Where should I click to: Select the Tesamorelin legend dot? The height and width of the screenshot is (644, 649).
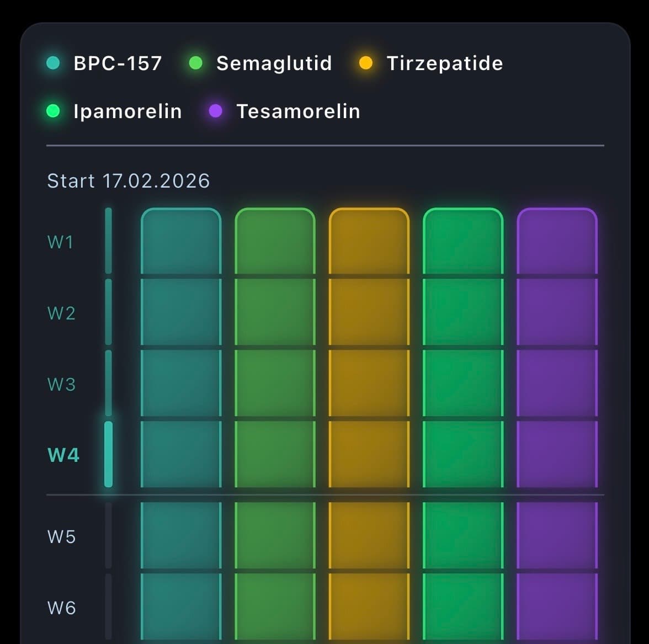(x=216, y=111)
